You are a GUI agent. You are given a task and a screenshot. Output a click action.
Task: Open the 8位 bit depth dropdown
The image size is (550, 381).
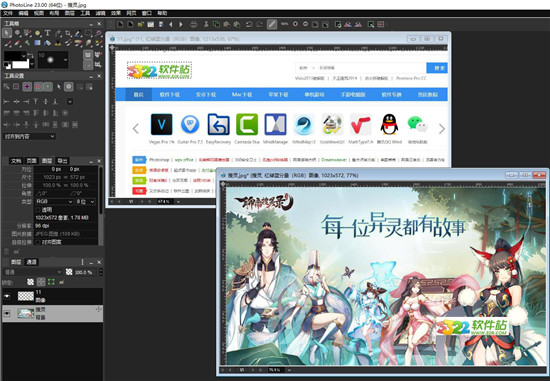86,201
